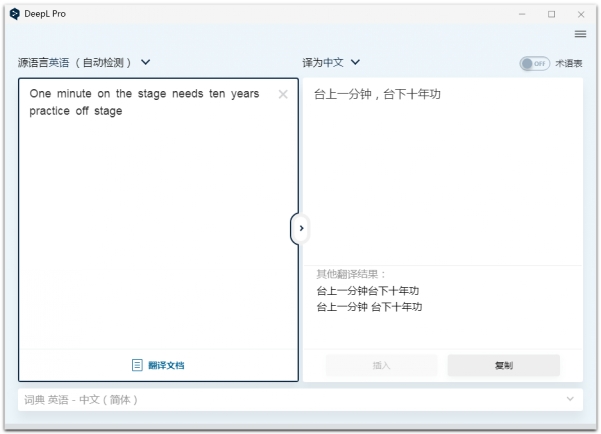601x434 pixels.
Task: Click the DeepL logo in title bar
Action: point(14,14)
